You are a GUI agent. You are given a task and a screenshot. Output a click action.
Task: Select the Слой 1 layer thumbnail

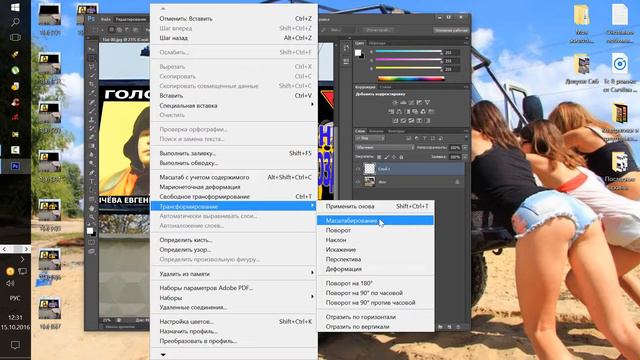(369, 169)
